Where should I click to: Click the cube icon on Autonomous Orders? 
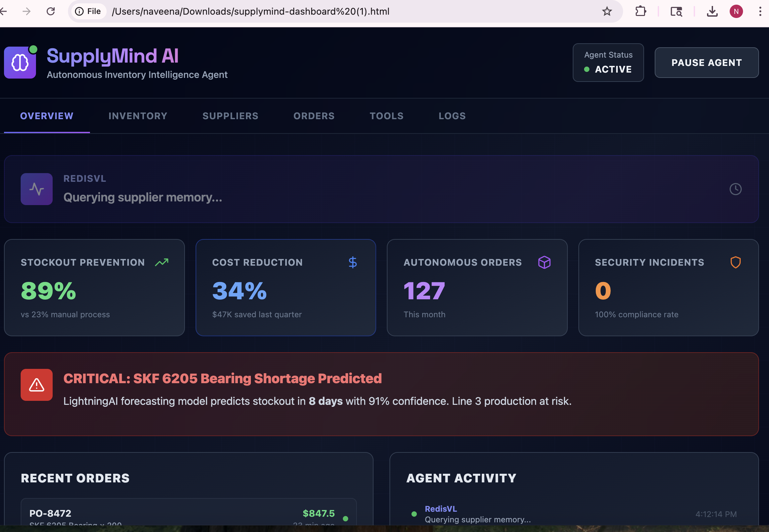544,262
